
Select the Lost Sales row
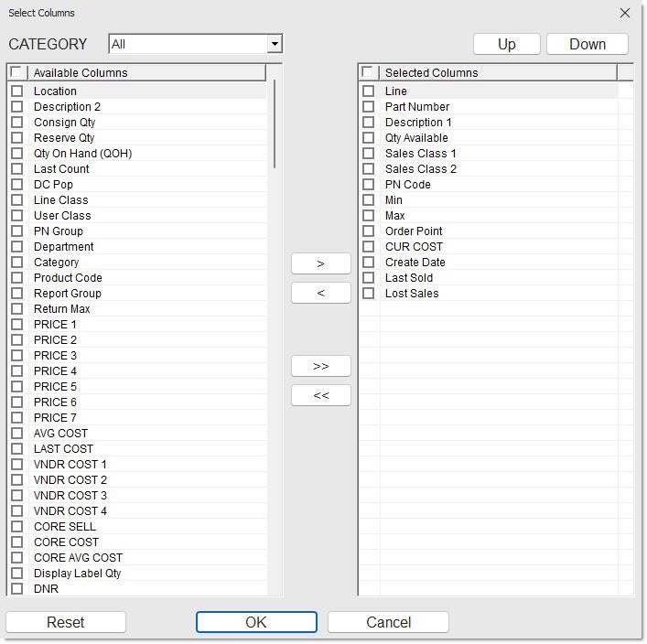412,294
